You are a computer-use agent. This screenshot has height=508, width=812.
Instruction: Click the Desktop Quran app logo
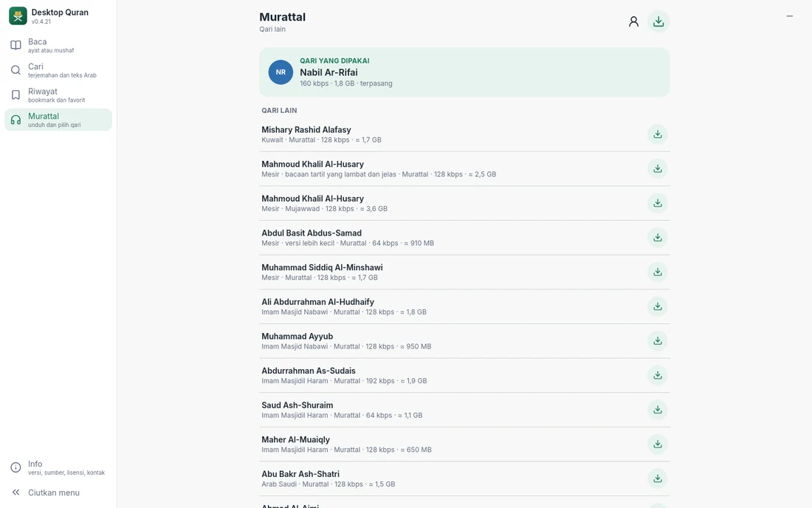(x=18, y=16)
